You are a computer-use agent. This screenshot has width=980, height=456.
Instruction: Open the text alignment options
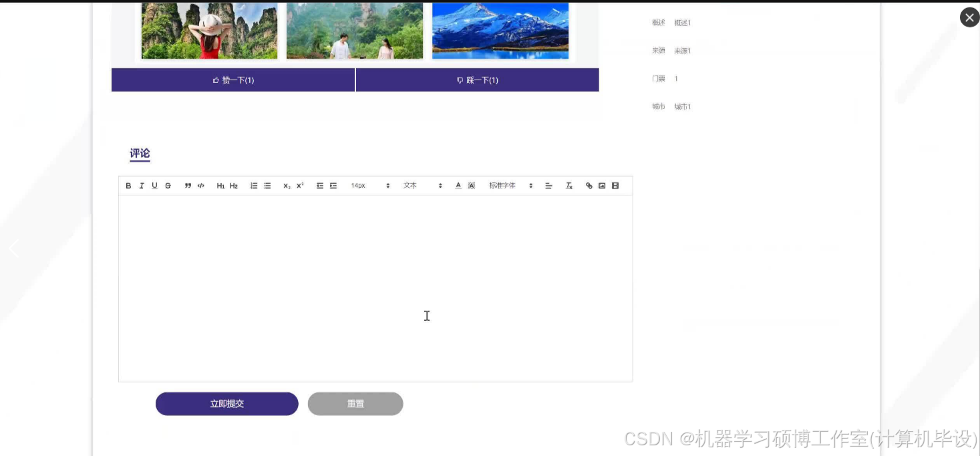click(548, 186)
